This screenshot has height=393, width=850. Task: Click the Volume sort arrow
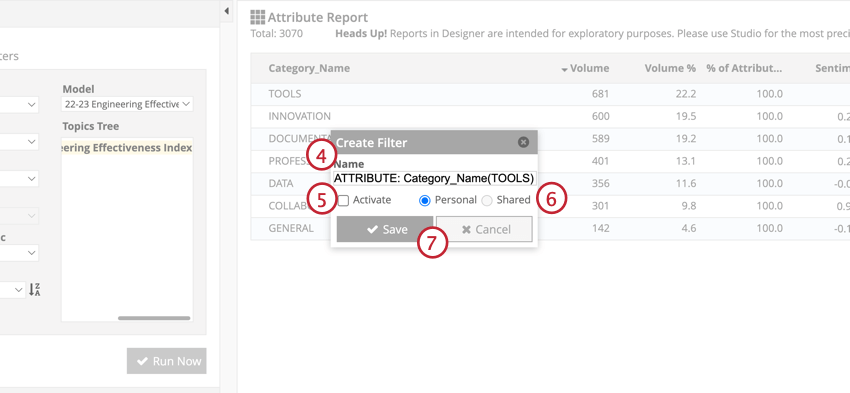click(x=564, y=70)
